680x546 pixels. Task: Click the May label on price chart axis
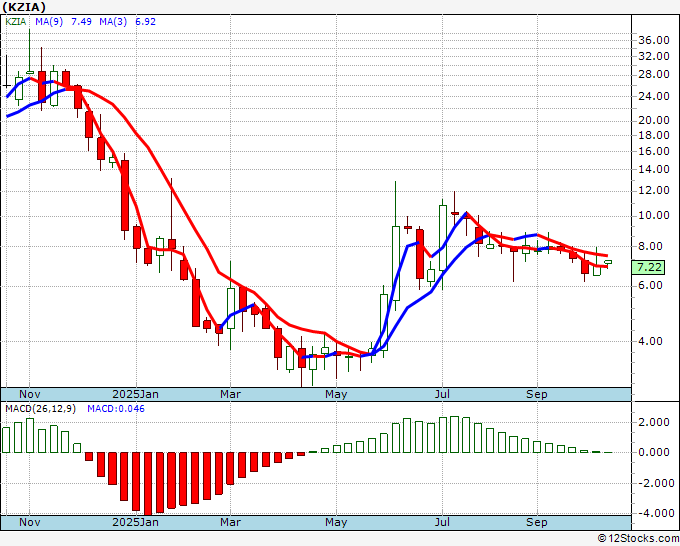click(336, 394)
